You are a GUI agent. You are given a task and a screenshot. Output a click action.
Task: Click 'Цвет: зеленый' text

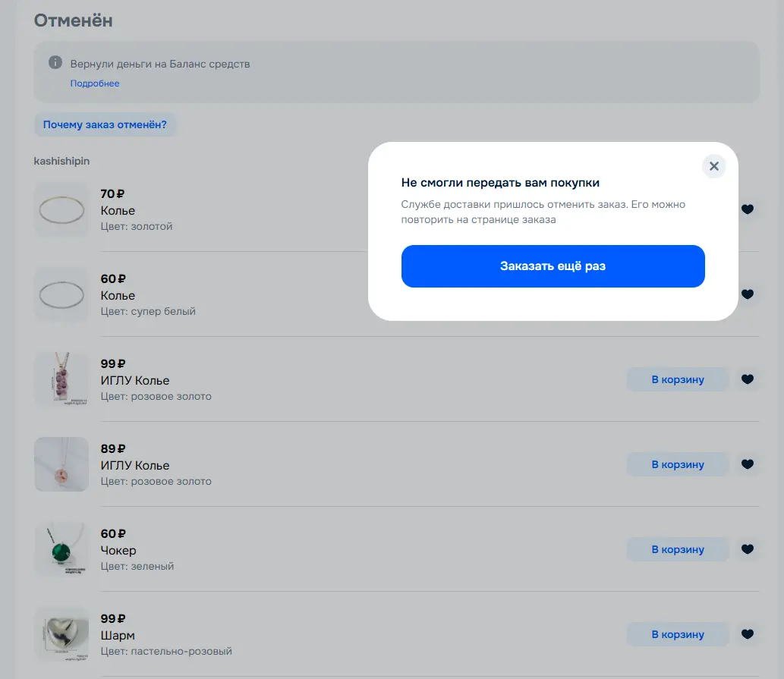coord(137,566)
